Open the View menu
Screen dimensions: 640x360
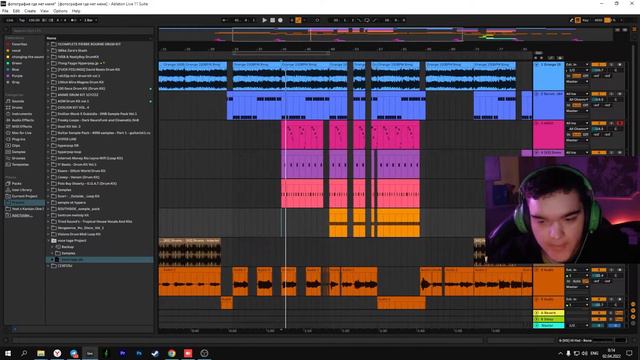tap(44, 11)
